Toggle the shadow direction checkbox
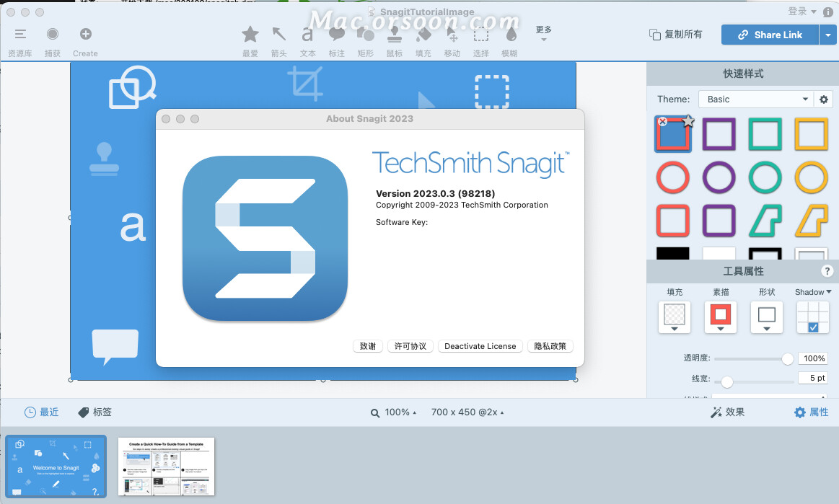 click(813, 327)
